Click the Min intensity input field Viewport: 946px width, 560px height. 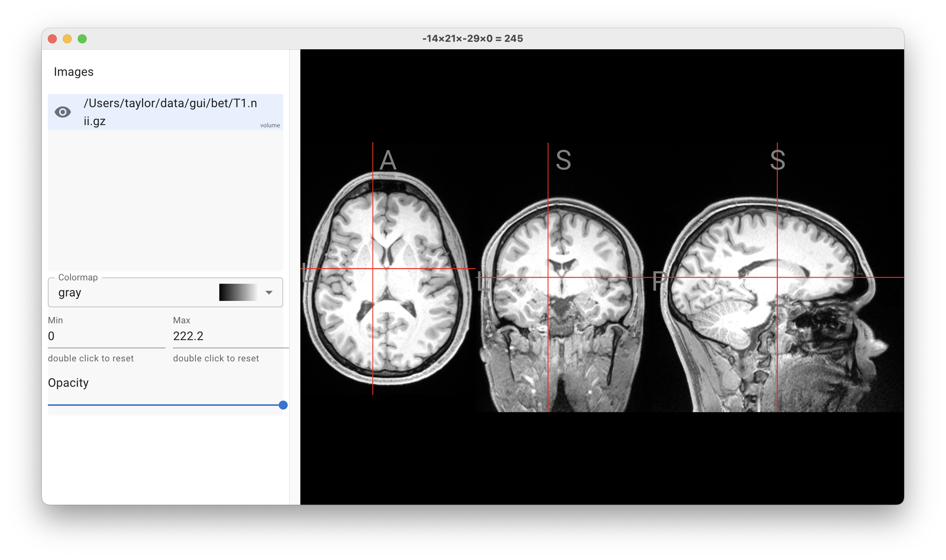pos(106,336)
